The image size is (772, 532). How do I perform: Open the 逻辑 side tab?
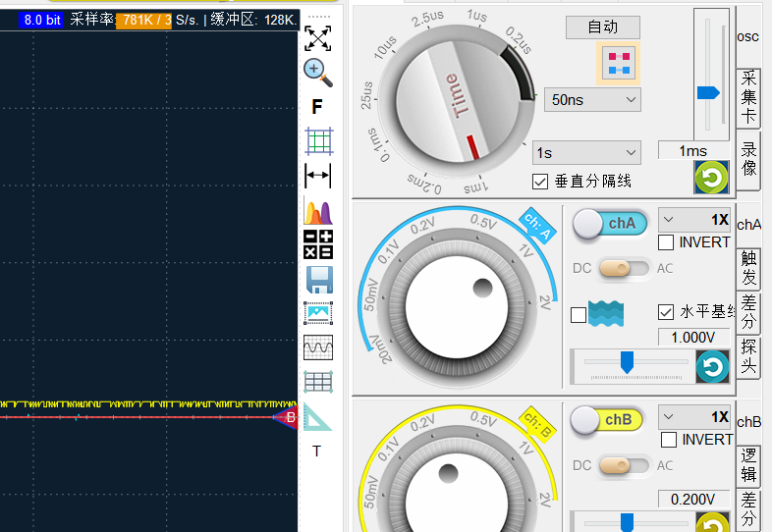[748, 465]
